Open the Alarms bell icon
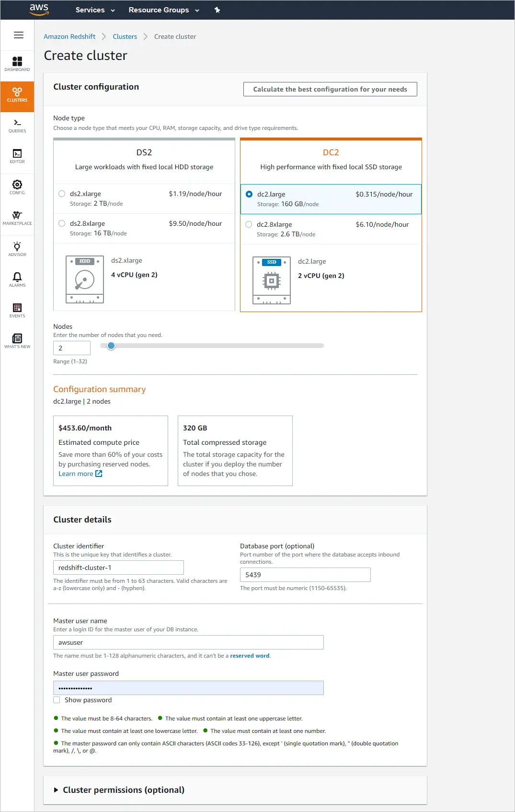The width and height of the screenshot is (515, 812). [17, 279]
